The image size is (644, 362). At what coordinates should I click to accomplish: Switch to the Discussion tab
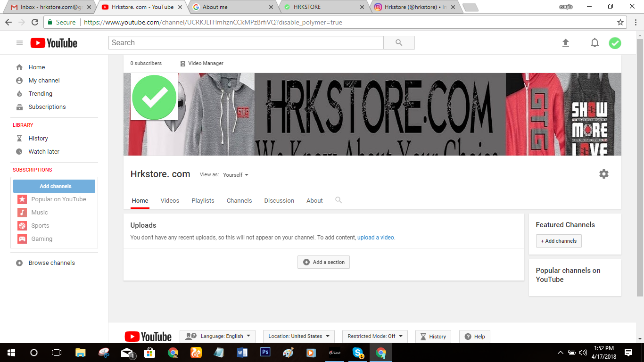[279, 201]
